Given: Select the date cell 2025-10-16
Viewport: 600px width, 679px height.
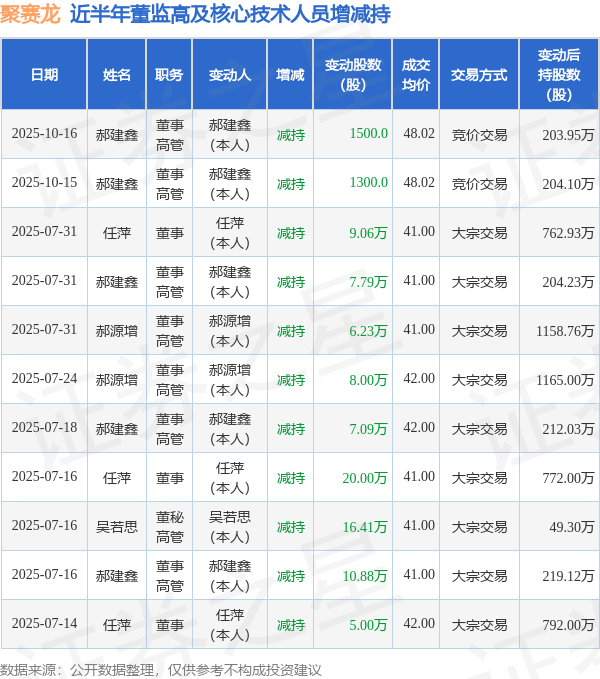Looking at the screenshot, I should [44, 133].
